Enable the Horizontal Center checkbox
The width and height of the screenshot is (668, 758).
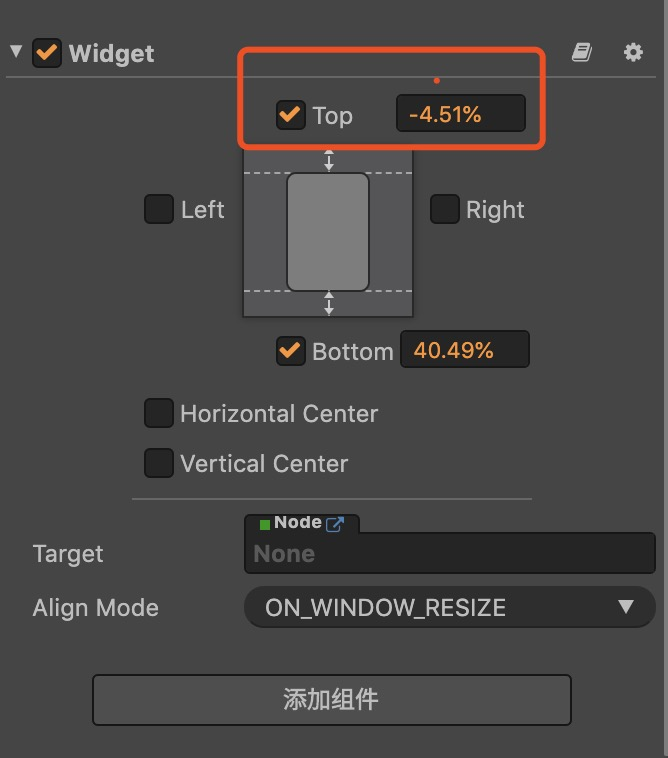click(159, 413)
